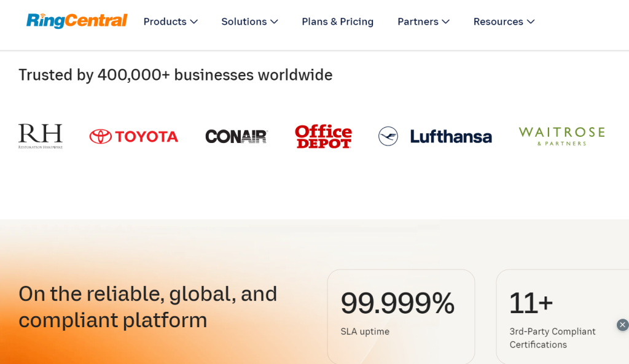Expand the Products dropdown chevron
Image resolution: width=629 pixels, height=364 pixels.
click(194, 21)
